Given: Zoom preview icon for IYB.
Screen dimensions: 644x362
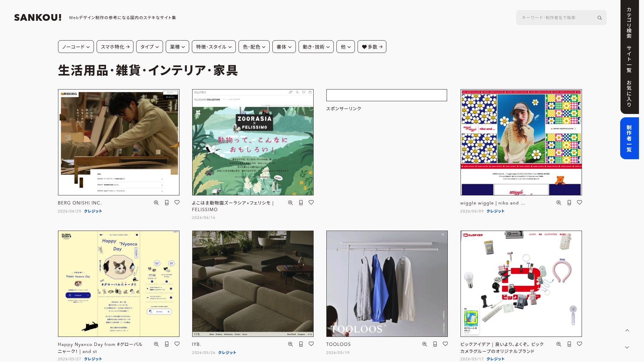Looking at the screenshot, I should point(290,344).
